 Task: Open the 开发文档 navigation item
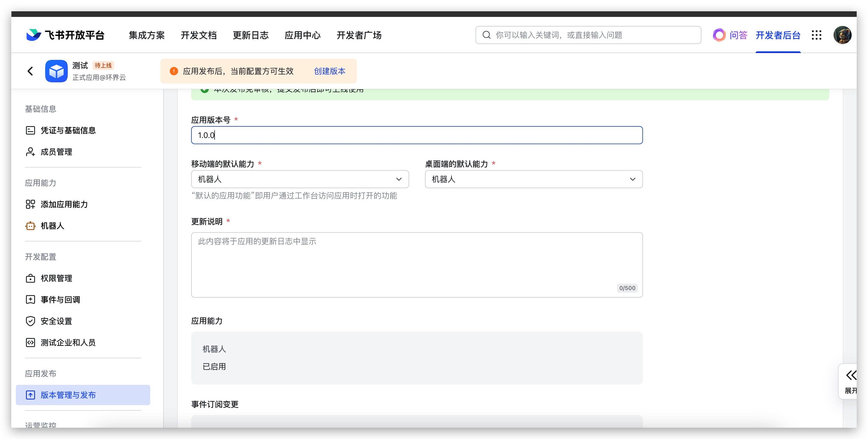[199, 35]
